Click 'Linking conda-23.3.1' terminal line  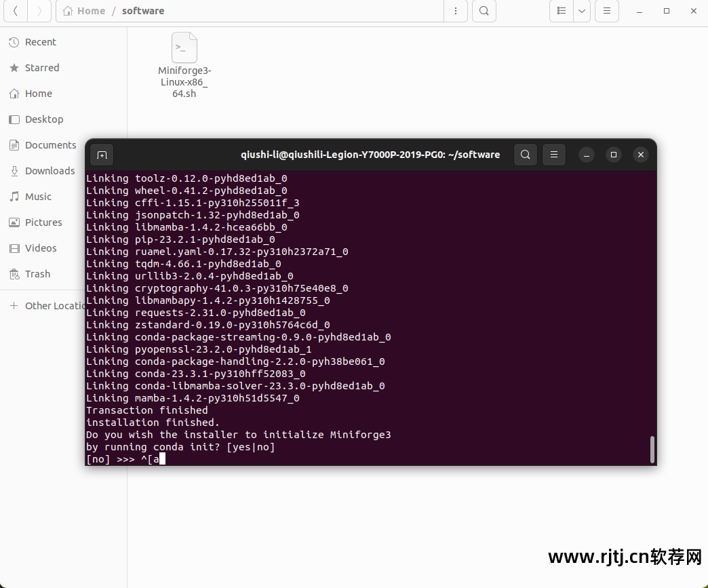(x=196, y=374)
